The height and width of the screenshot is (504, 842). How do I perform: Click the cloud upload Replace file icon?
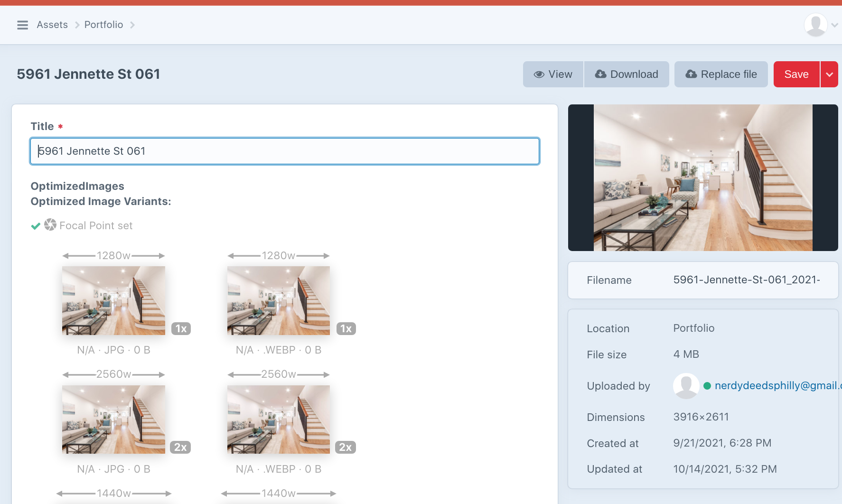(691, 74)
